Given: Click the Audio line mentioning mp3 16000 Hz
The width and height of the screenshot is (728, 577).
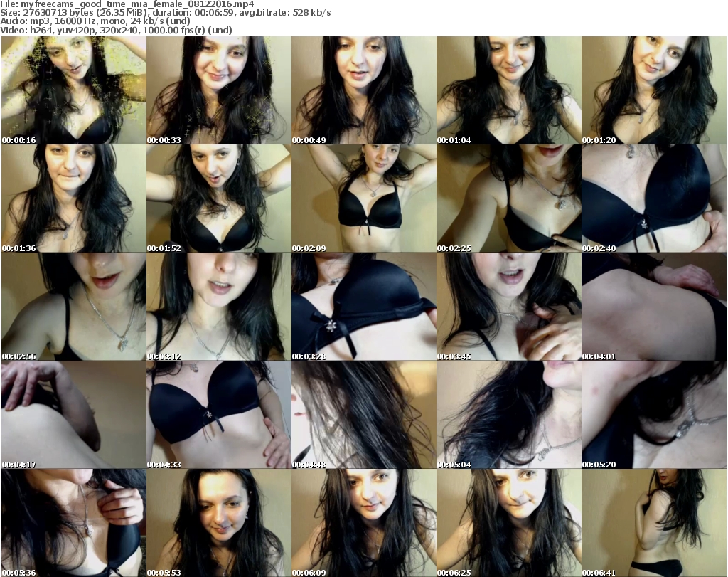Looking at the screenshot, I should pyautogui.click(x=95, y=21).
